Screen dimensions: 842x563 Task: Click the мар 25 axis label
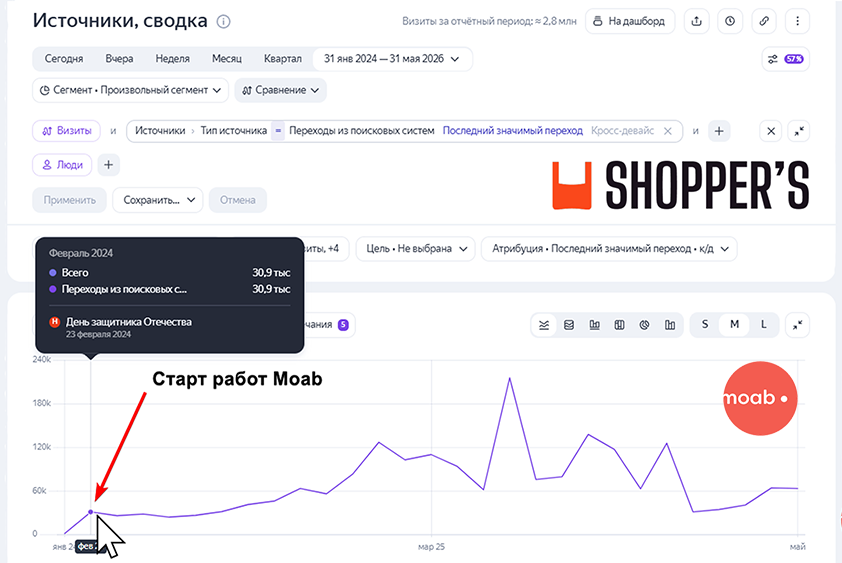[x=431, y=547]
